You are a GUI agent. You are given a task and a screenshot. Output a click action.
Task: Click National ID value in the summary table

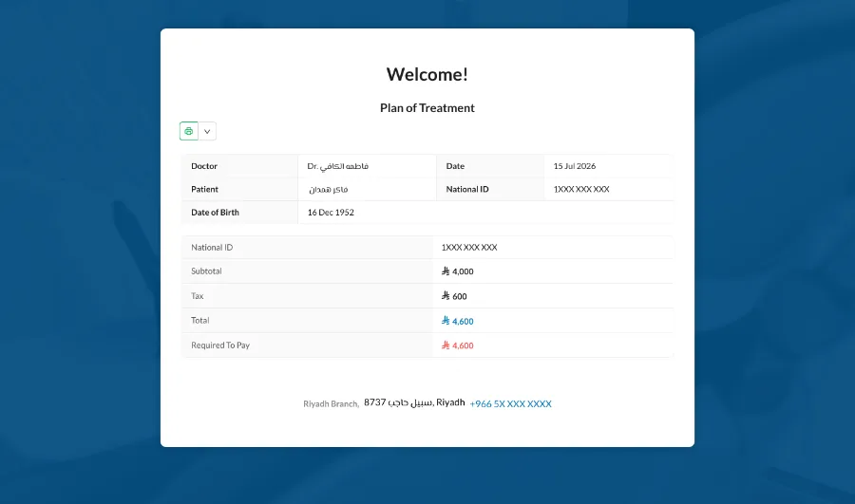(x=469, y=248)
